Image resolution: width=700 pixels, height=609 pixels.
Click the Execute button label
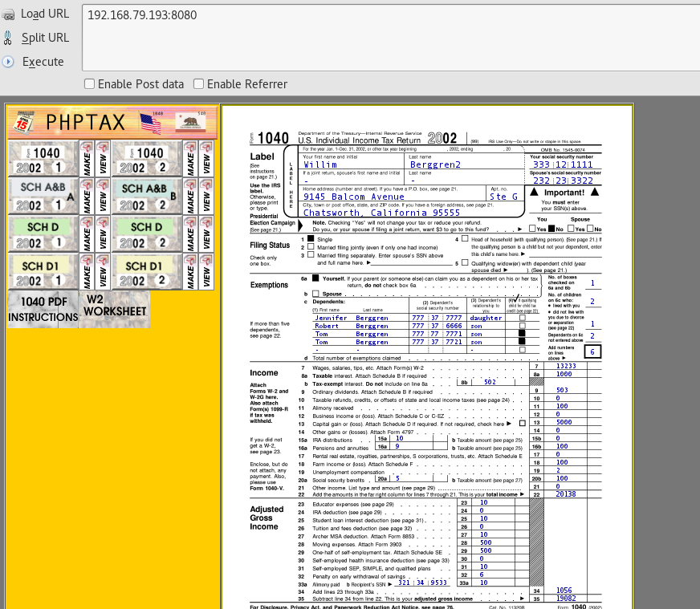pyautogui.click(x=43, y=62)
